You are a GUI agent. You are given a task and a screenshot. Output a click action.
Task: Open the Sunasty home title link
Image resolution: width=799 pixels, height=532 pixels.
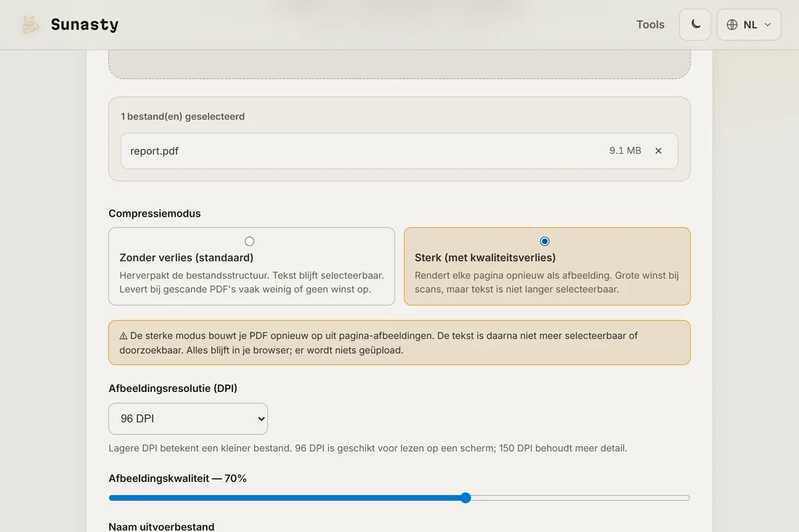click(x=84, y=25)
